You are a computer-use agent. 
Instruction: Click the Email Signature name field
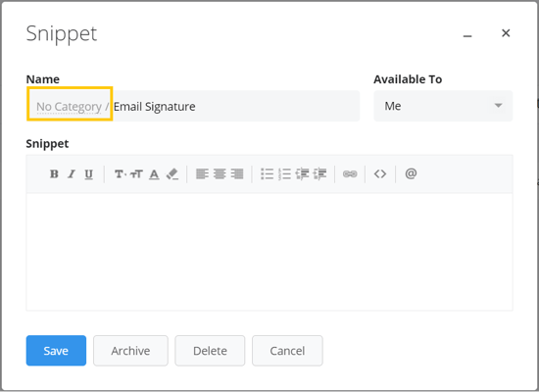236,106
